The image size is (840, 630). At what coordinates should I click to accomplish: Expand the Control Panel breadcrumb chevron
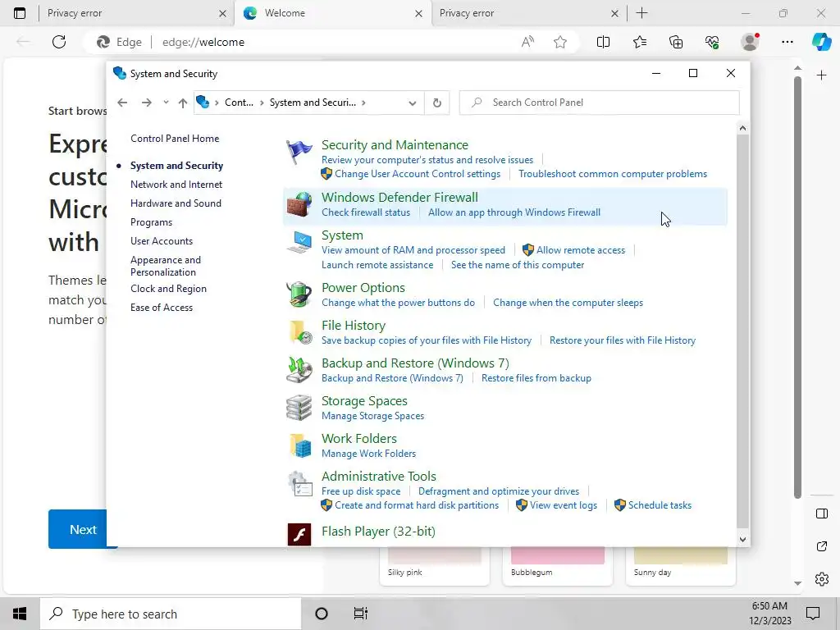[262, 103]
